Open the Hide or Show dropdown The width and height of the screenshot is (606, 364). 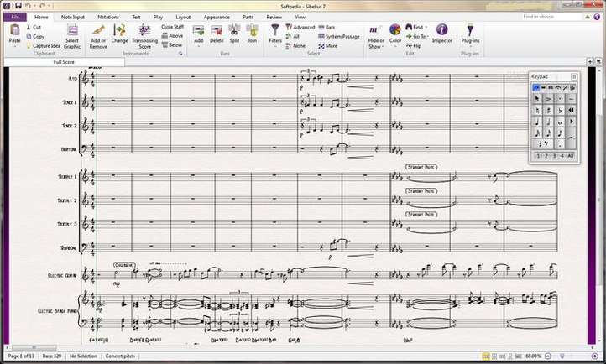coord(376,37)
